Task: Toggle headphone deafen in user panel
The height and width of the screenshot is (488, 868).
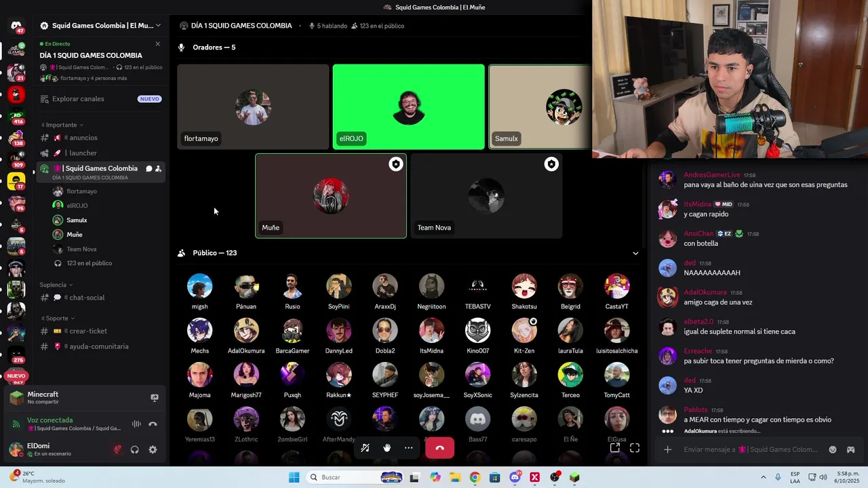Action: 135,449
